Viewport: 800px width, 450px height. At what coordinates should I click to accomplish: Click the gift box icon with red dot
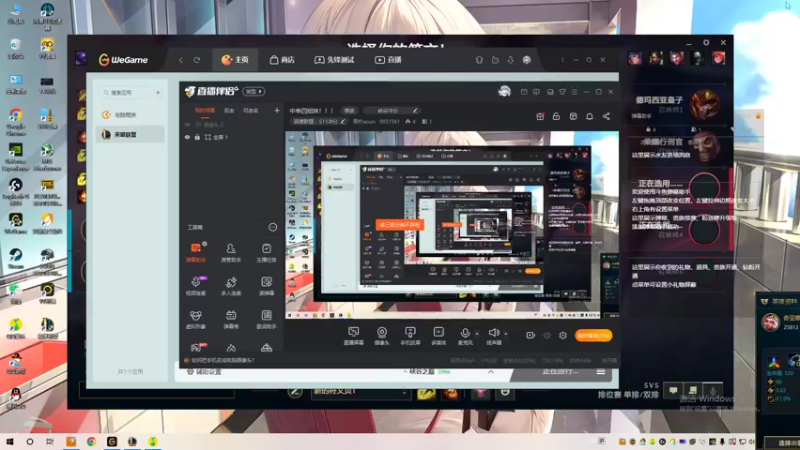(x=540, y=116)
